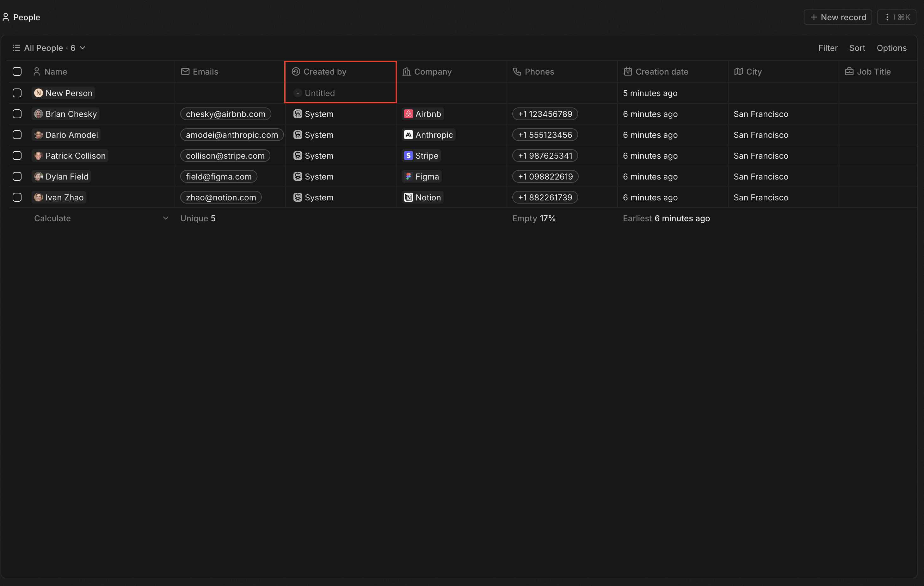Check the box for Brian Chesky row
The width and height of the screenshot is (924, 586).
coord(17,114)
